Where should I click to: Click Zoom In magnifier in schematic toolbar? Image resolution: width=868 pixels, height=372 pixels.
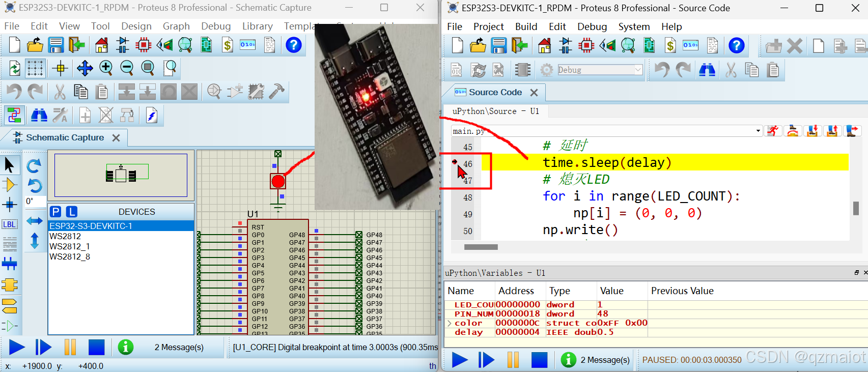(x=106, y=68)
